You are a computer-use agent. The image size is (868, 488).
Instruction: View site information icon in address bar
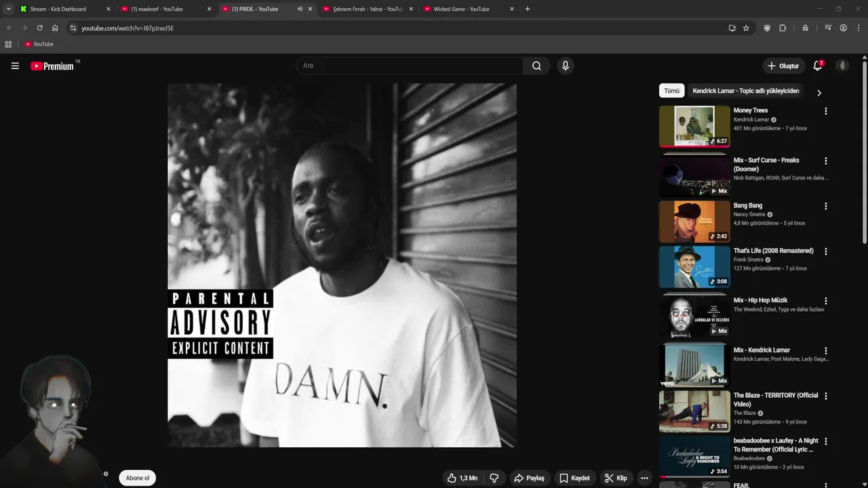coord(73,28)
